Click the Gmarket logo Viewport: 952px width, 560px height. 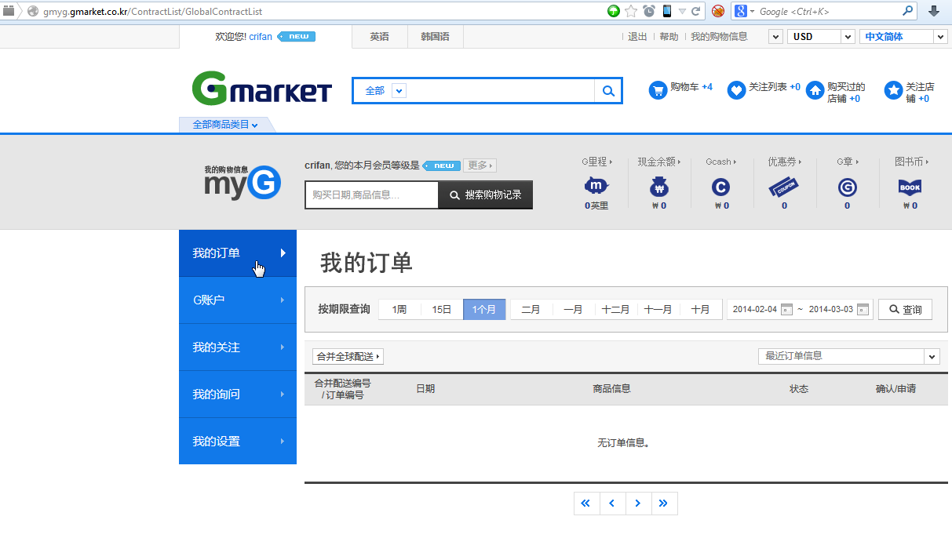261,89
